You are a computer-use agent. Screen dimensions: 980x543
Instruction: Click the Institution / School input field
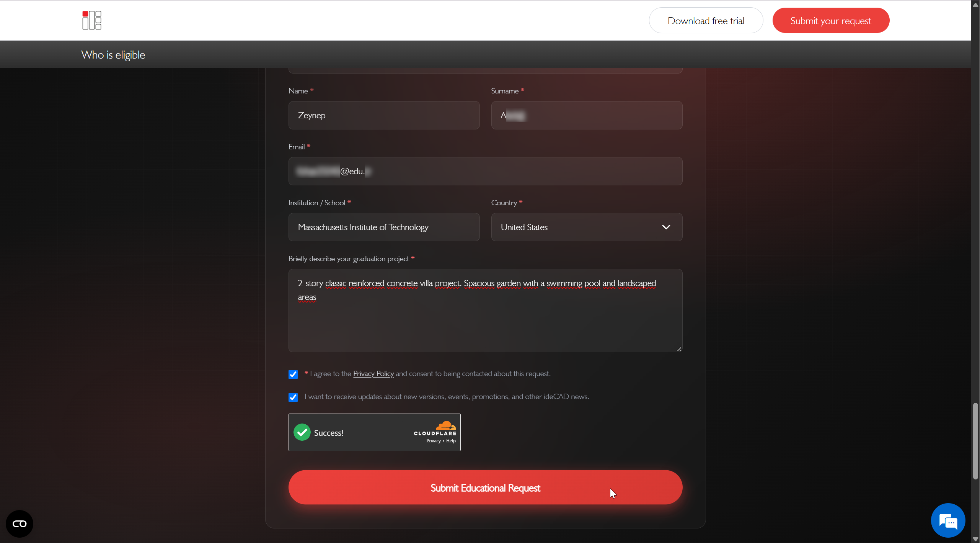pyautogui.click(x=384, y=227)
